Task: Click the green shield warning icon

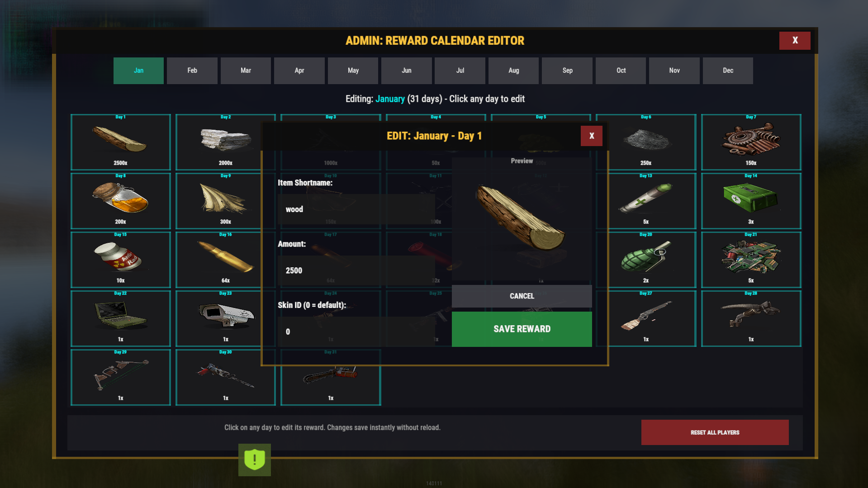Action: 255,460
